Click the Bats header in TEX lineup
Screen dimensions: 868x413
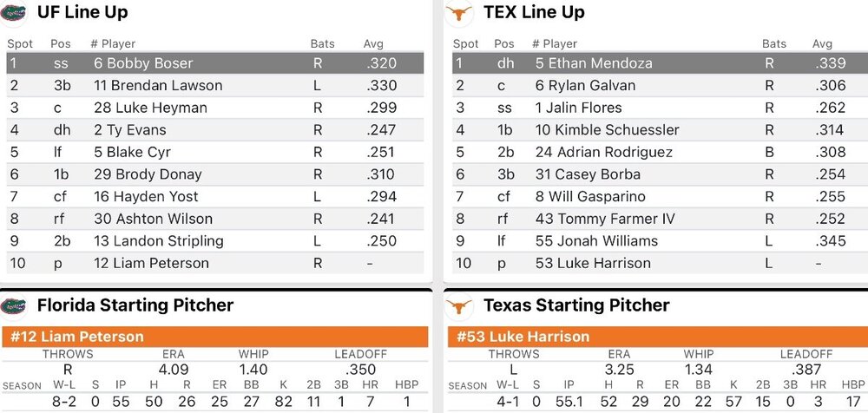coord(774,44)
